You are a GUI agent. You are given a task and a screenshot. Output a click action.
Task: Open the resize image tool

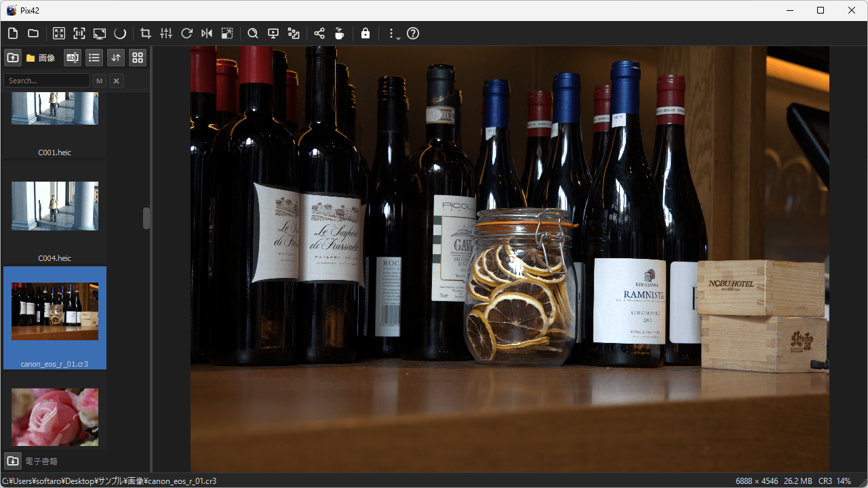click(x=227, y=33)
